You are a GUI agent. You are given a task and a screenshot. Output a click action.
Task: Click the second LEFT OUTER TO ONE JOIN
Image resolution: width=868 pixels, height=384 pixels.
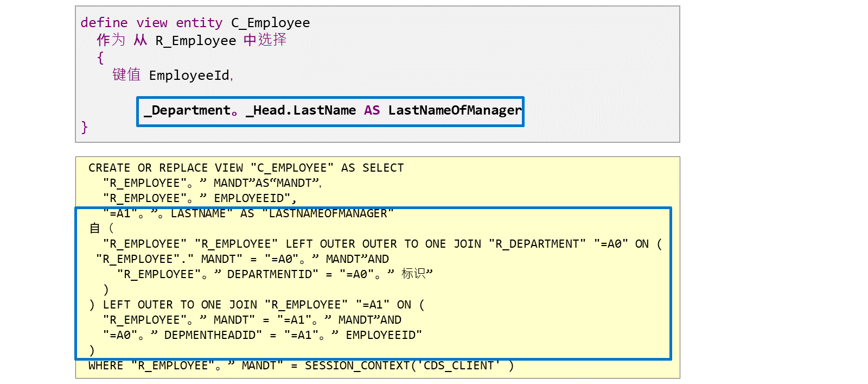coord(180,305)
